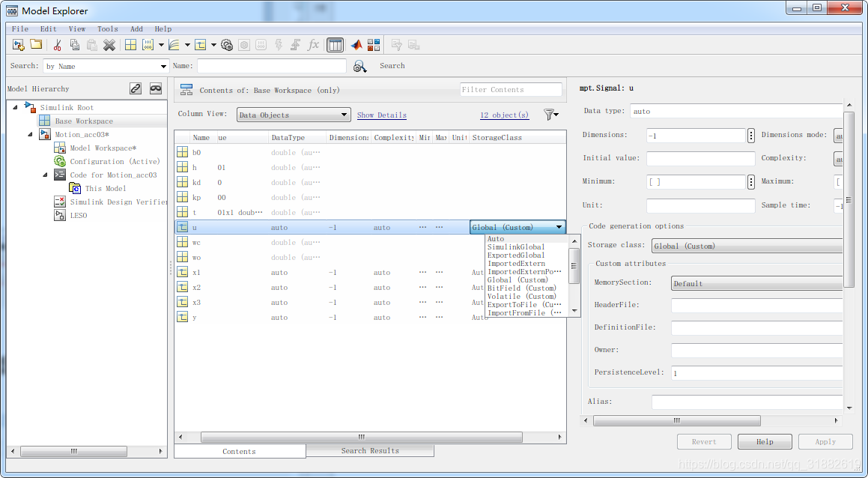Choose ImportedExtern from storage class list
The width and height of the screenshot is (868, 478).
pos(516,264)
